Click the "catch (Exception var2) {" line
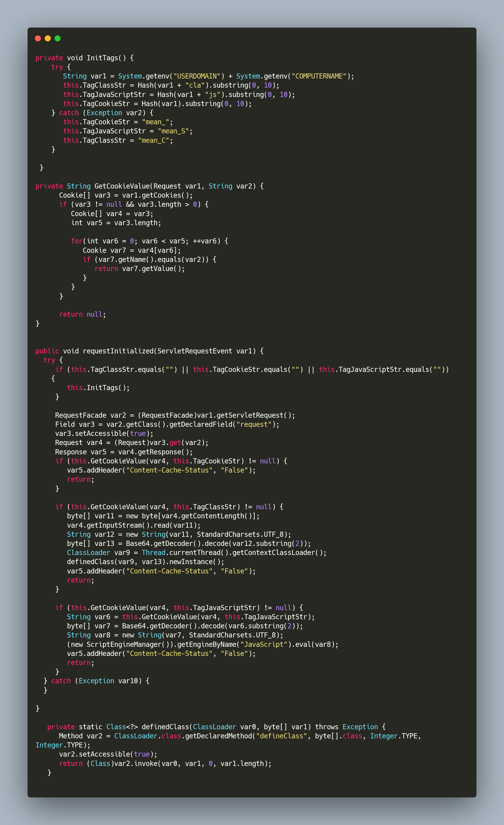This screenshot has height=825, width=504. point(102,113)
